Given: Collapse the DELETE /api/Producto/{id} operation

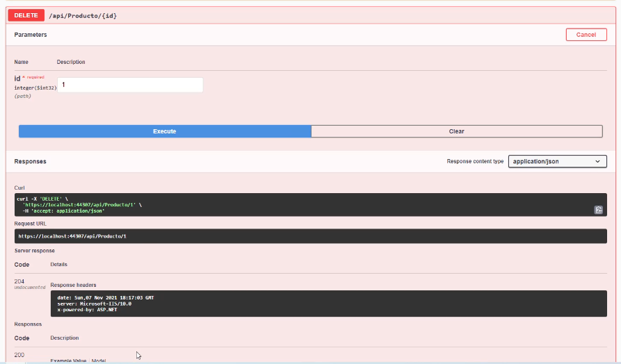Looking at the screenshot, I should tap(310, 15).
